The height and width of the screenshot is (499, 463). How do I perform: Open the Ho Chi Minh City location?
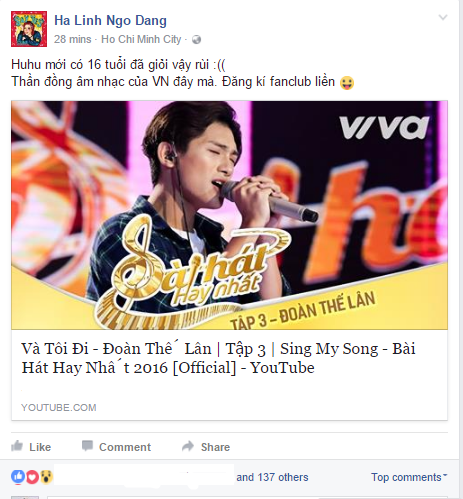141,39
